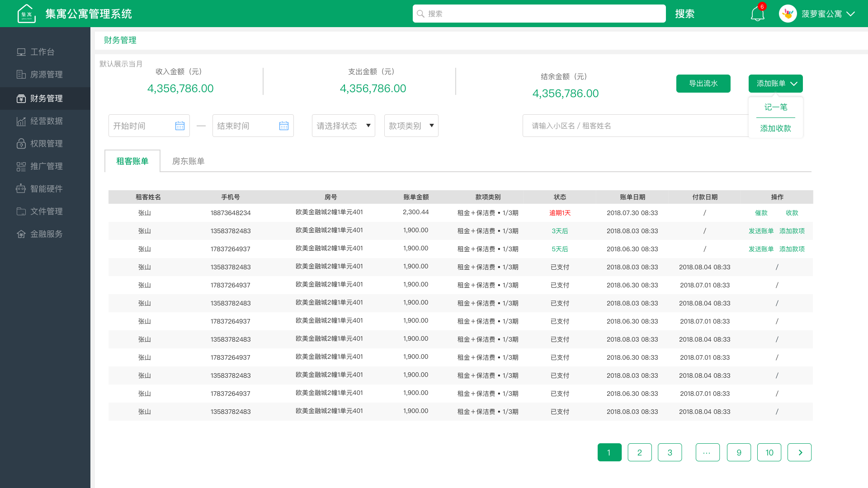This screenshot has height=488, width=868.
Task: Click the 财务管理 wallet icon
Action: click(x=21, y=99)
